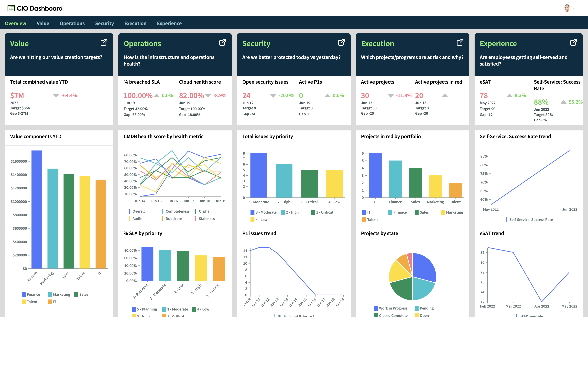Click the $7M total combined value

(x=17, y=95)
